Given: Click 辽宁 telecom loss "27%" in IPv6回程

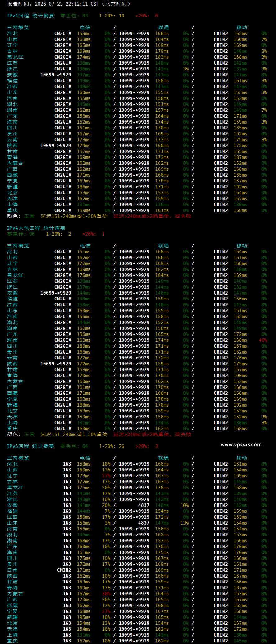Looking at the screenshot, I should [106, 476].
